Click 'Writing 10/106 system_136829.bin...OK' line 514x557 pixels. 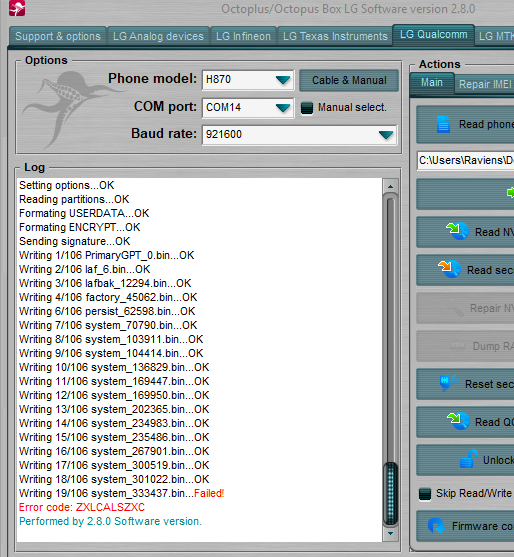point(114,367)
